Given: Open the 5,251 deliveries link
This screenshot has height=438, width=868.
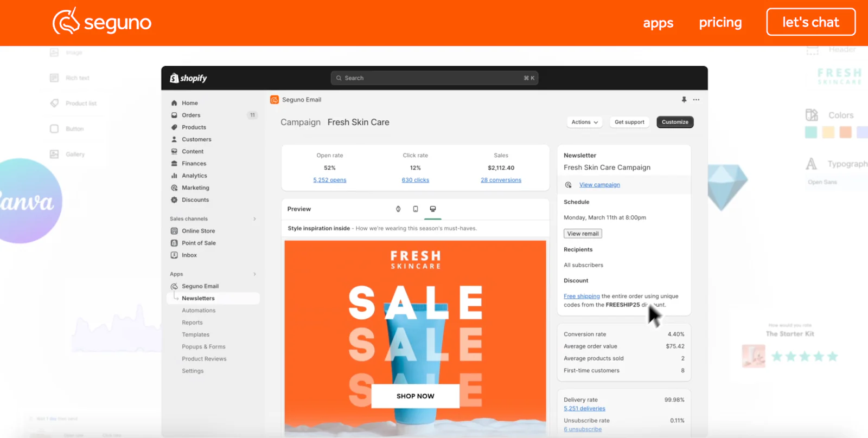Looking at the screenshot, I should click(x=584, y=409).
